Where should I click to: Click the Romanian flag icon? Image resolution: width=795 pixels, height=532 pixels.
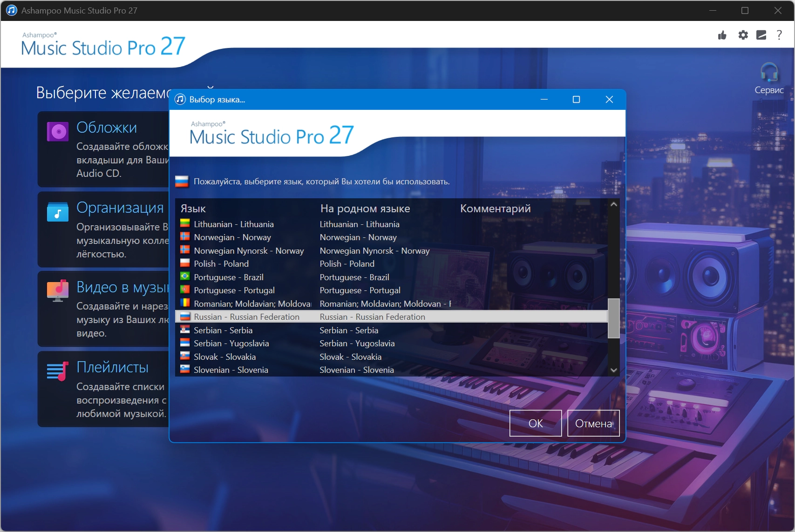(185, 303)
